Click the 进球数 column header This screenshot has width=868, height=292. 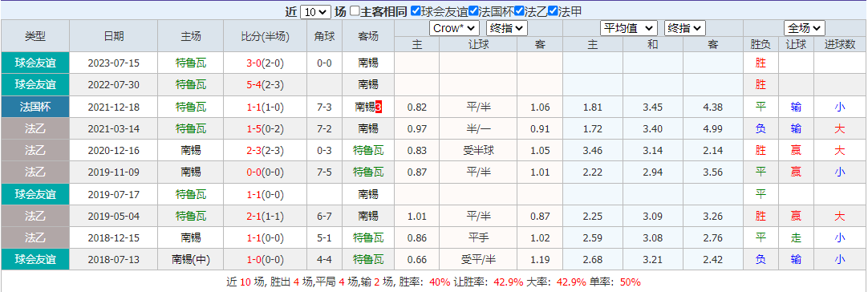(x=840, y=44)
